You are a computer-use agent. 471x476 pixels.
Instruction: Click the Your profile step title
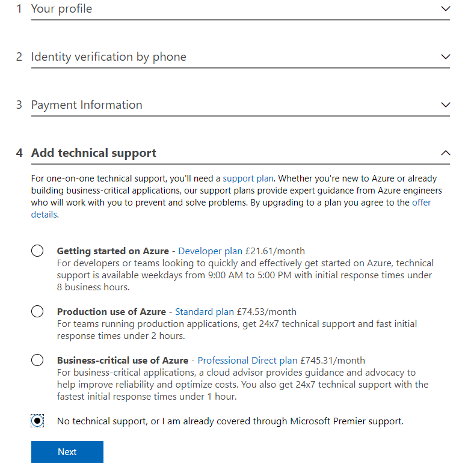coord(61,9)
